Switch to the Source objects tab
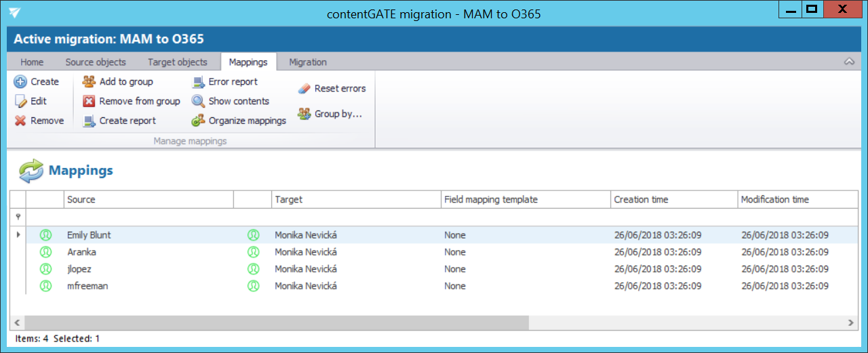The image size is (868, 353). click(96, 62)
